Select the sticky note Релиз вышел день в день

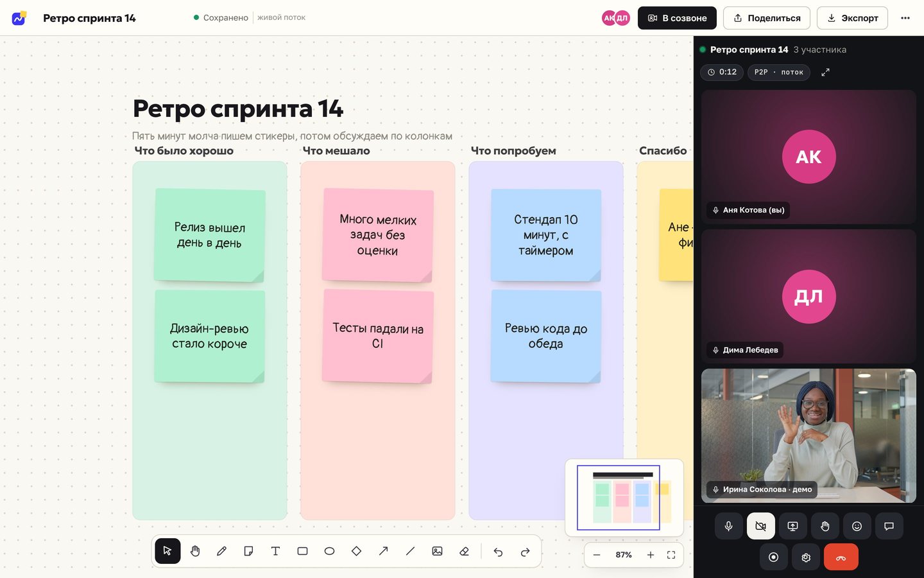click(x=210, y=235)
